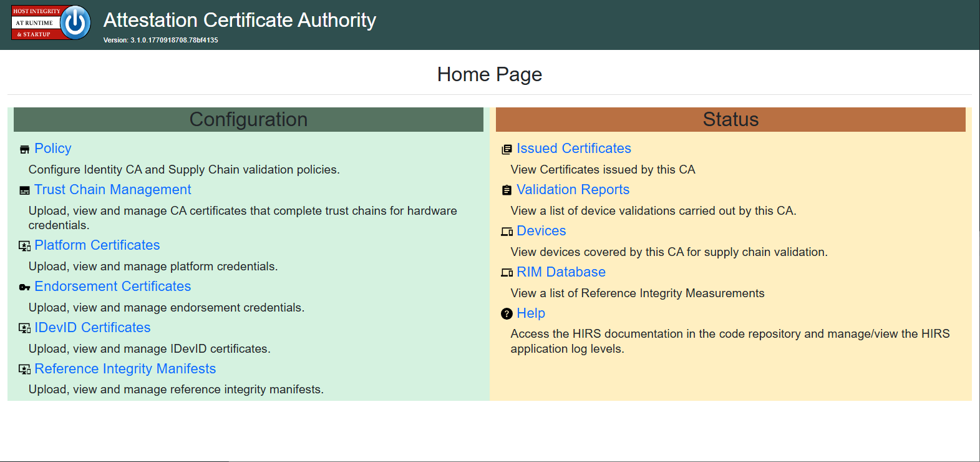This screenshot has height=462, width=980.
Task: Open the Policy link
Action: 53,149
